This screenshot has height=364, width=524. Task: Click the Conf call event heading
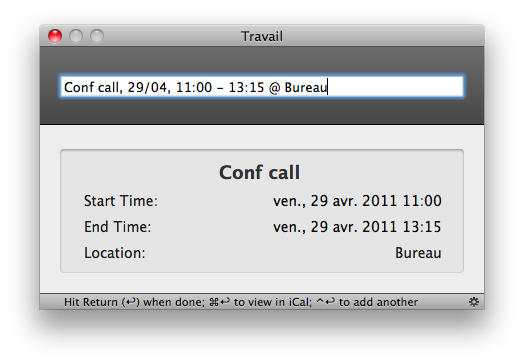[260, 172]
